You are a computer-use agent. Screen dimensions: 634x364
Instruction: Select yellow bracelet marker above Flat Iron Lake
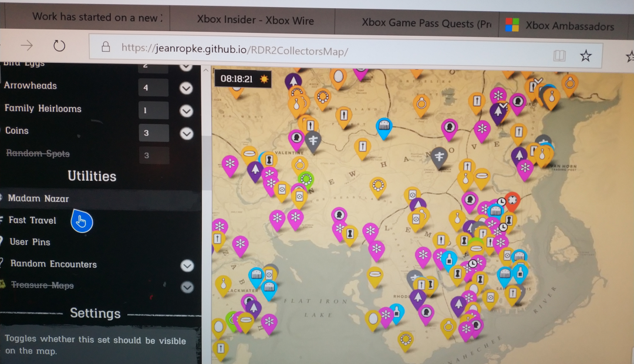tap(375, 275)
